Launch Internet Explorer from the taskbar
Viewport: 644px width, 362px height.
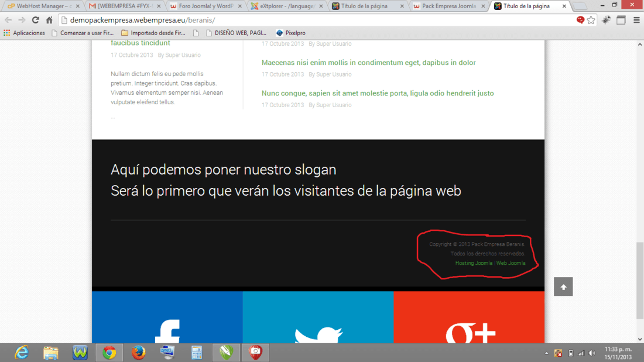pos(21,353)
